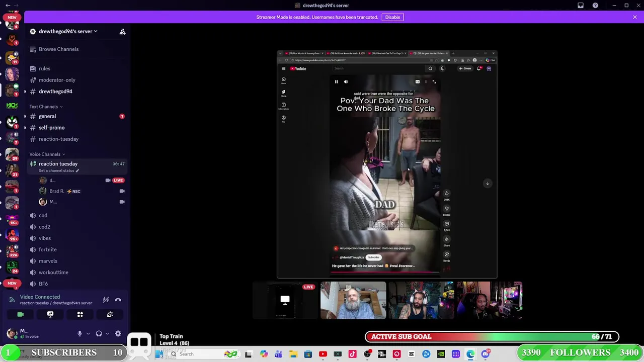The height and width of the screenshot is (362, 644).
Task: Collapse the Text Channels category
Action: point(46,107)
